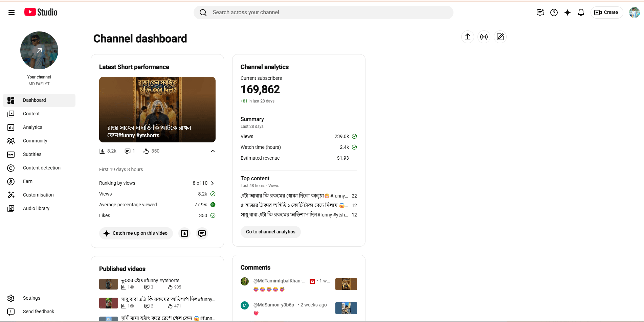Click the latest Short 8.2k views stat icon

point(102,151)
